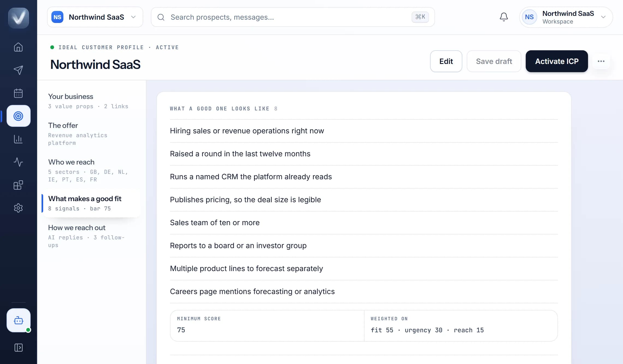This screenshot has width=623, height=364.
Task: Open the three-dot more options menu
Action: coord(601,61)
